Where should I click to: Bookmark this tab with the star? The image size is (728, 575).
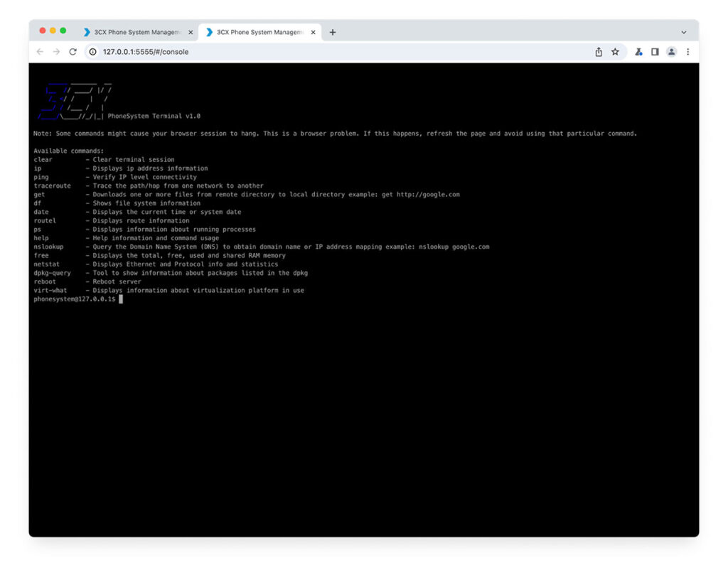(615, 52)
